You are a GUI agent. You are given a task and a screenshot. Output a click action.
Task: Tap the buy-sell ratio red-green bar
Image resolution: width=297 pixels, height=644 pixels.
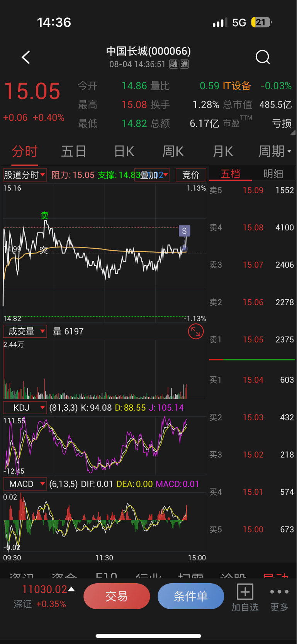252,360
